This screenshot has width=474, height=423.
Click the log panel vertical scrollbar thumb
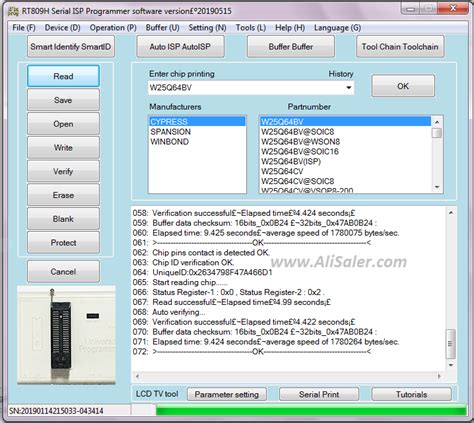pyautogui.click(x=451, y=344)
